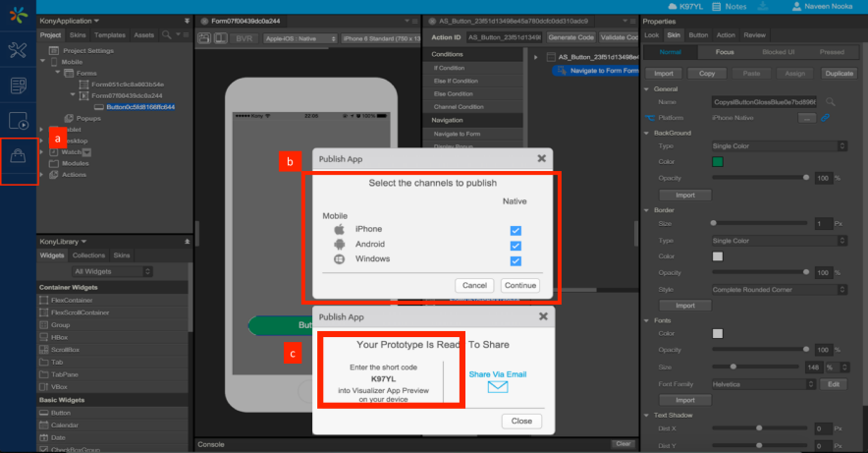Uncheck the Windows Native checkbox
Image resolution: width=868 pixels, height=453 pixels.
coord(515,260)
